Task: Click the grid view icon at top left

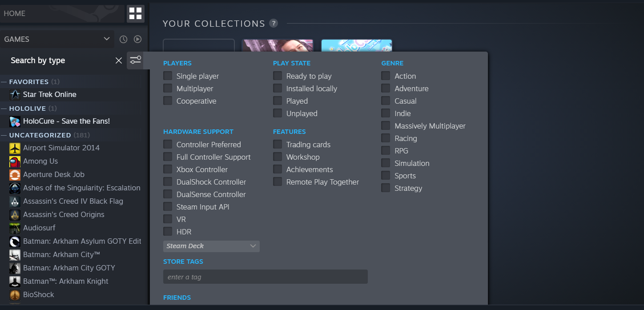Action: [x=135, y=13]
